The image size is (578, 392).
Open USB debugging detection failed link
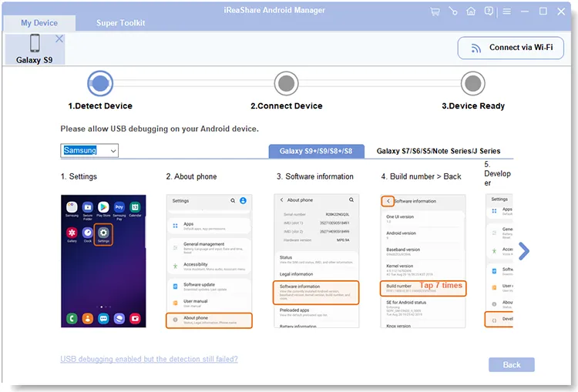pyautogui.click(x=149, y=359)
